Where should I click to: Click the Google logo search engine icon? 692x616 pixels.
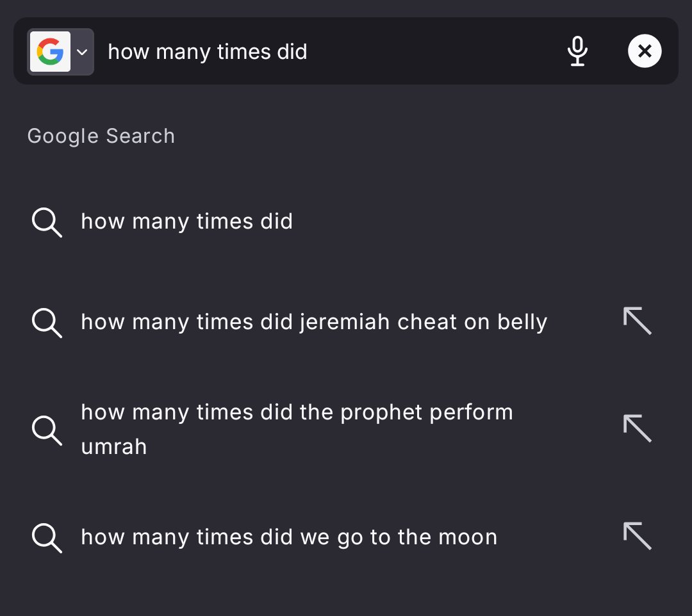point(50,52)
